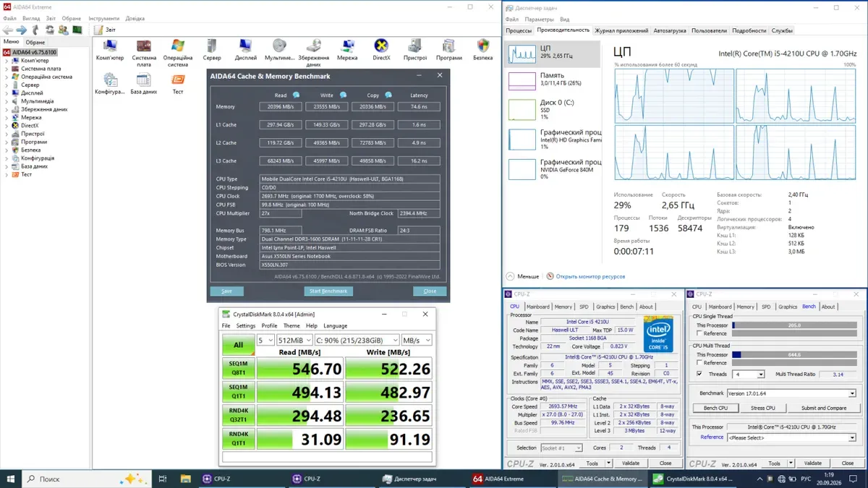The height and width of the screenshot is (488, 868).
Task: Click the AIDA64 refresh toolbar icon
Action: [x=49, y=30]
